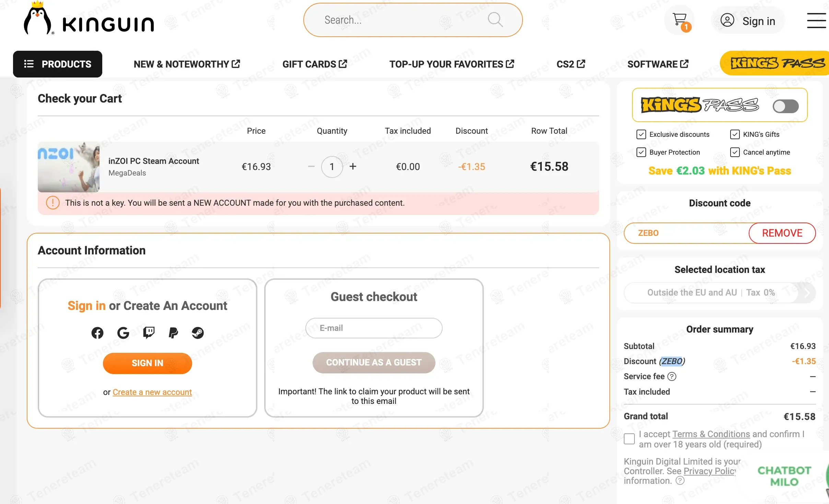Accept the Terms & Conditions checkbox
This screenshot has height=504, width=829.
[x=629, y=439]
